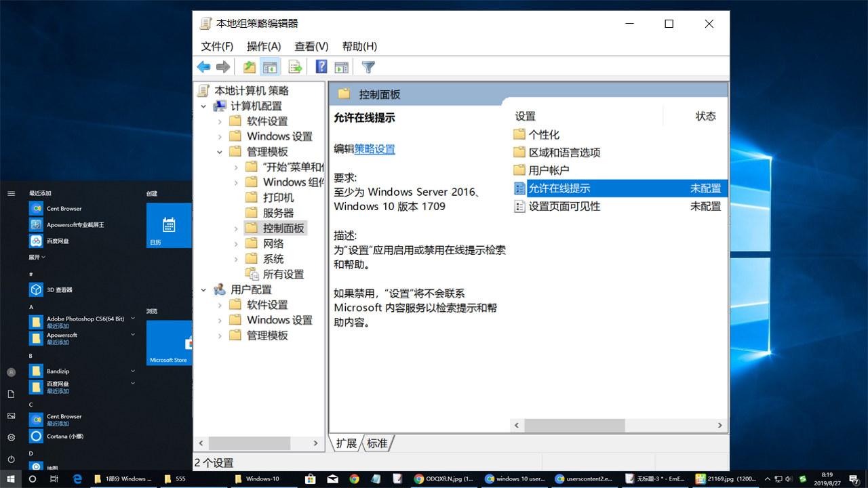Open Settings gear in Start sidebar
The height and width of the screenshot is (488, 868).
click(x=11, y=437)
